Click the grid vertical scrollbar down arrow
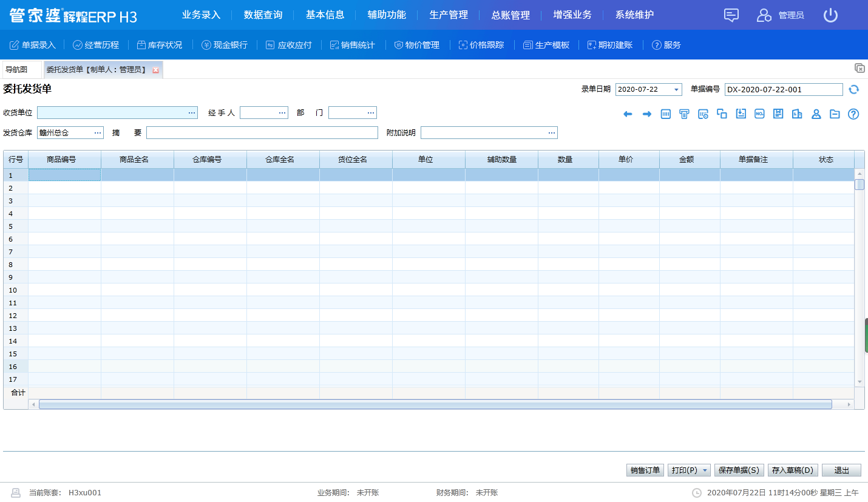This screenshot has height=502, width=868. point(860,382)
